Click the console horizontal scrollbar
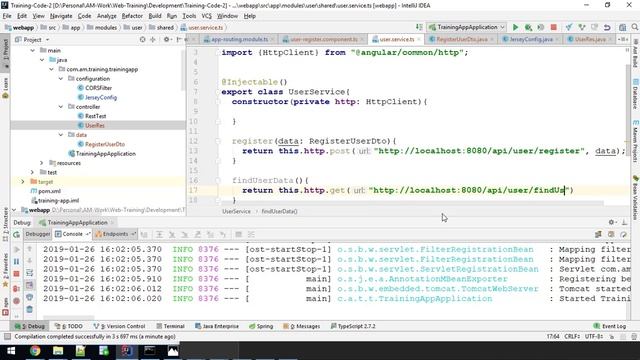Image resolution: width=640 pixels, height=360 pixels. coord(69,318)
